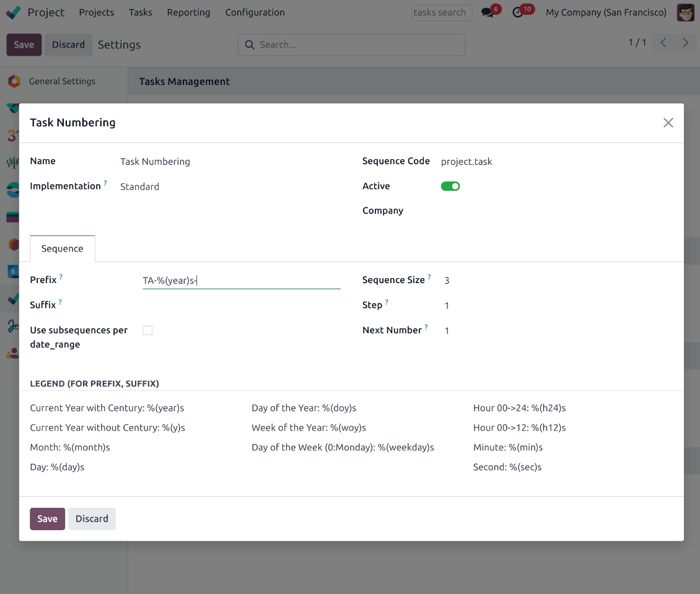The image size is (700, 594).
Task: Click the Sequence Code value project.task
Action: [466, 162]
